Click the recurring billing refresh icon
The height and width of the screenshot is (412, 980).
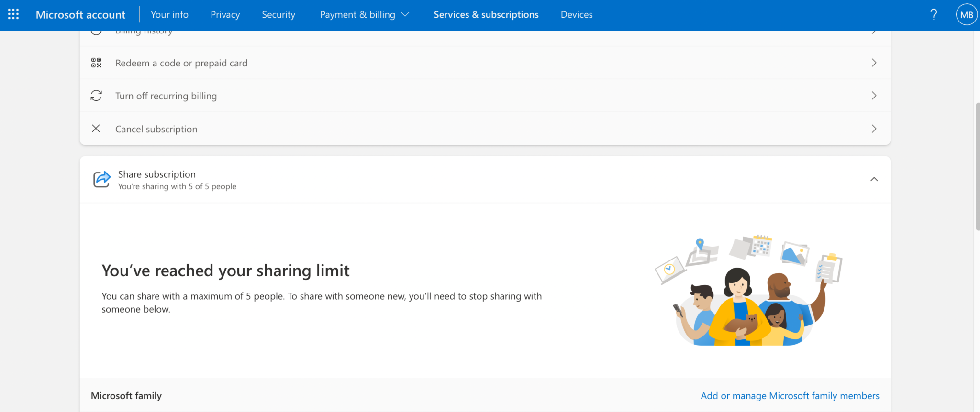click(96, 96)
